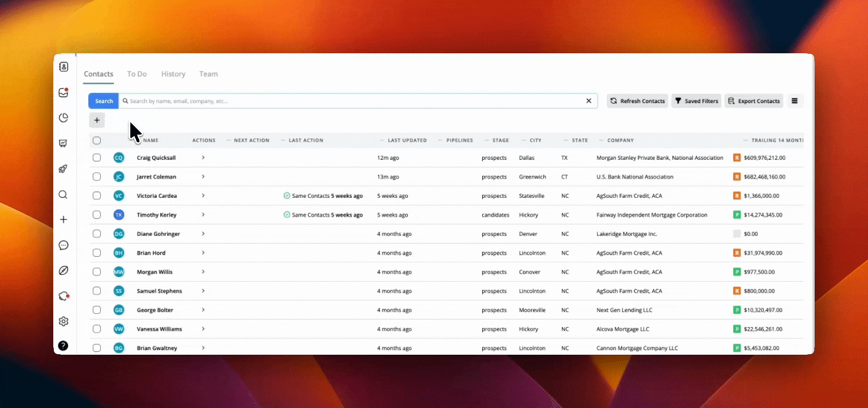Click the compass icon in the sidebar
The width and height of the screenshot is (868, 408).
(x=63, y=270)
